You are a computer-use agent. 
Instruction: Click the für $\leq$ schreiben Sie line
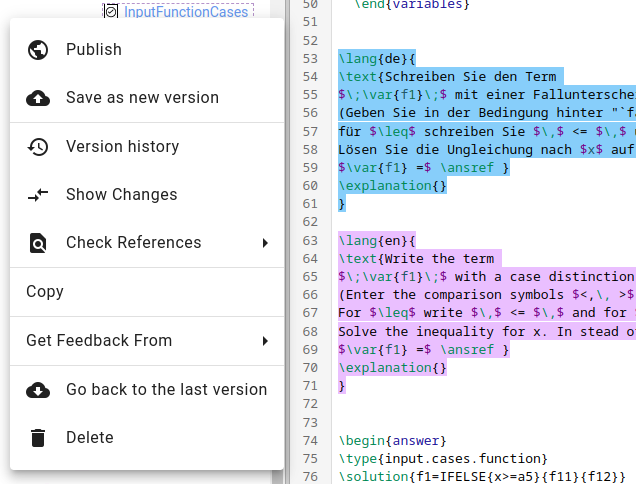(487, 132)
